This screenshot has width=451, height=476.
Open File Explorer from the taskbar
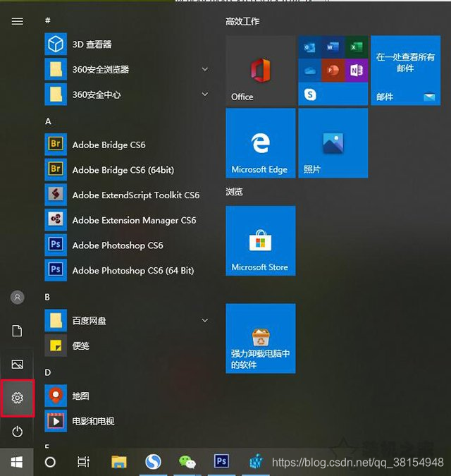click(119, 463)
